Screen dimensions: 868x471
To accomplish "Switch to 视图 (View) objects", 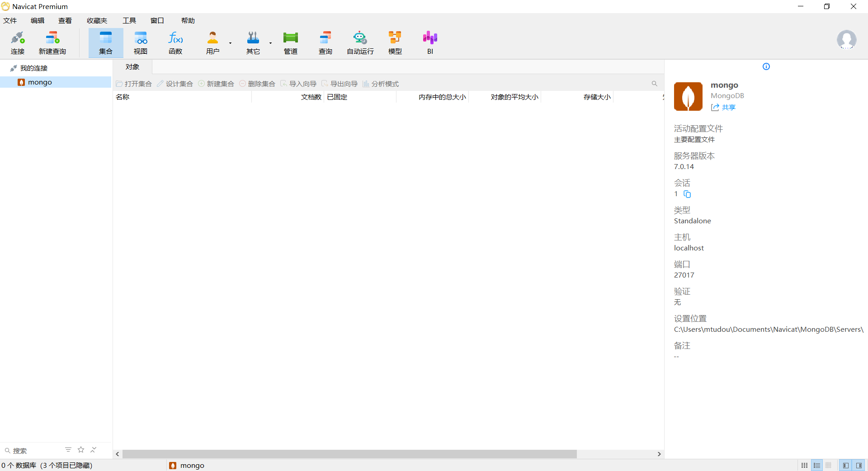I will (x=141, y=43).
